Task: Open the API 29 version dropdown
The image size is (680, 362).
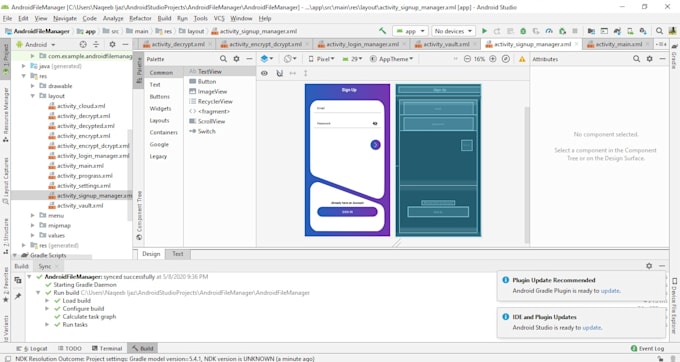Action: tap(352, 59)
